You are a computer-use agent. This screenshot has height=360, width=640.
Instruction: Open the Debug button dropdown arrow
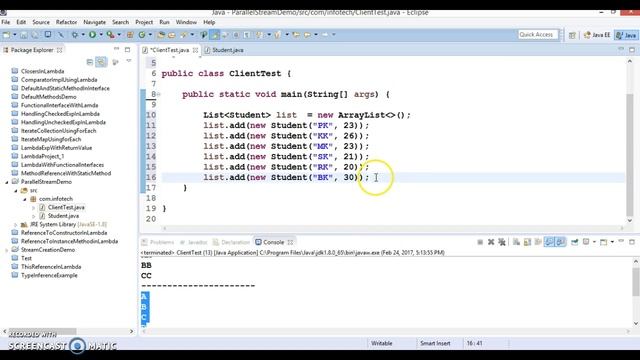83,35
